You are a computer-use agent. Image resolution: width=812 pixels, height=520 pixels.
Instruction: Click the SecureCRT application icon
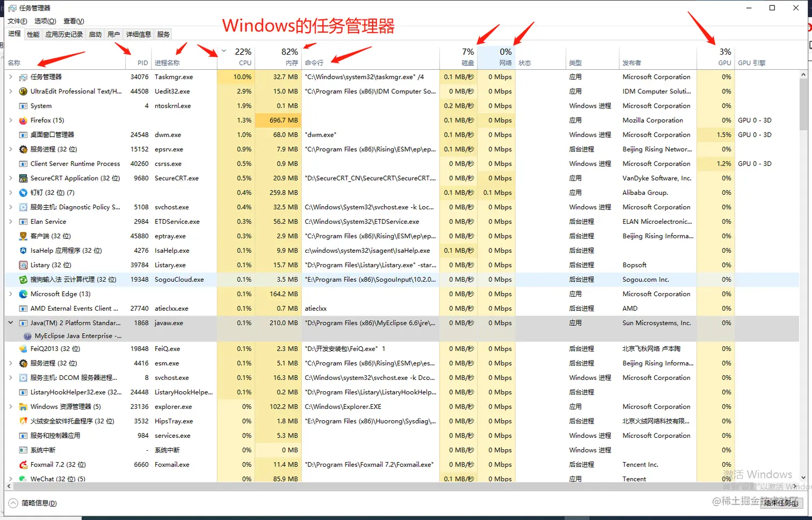pyautogui.click(x=22, y=178)
